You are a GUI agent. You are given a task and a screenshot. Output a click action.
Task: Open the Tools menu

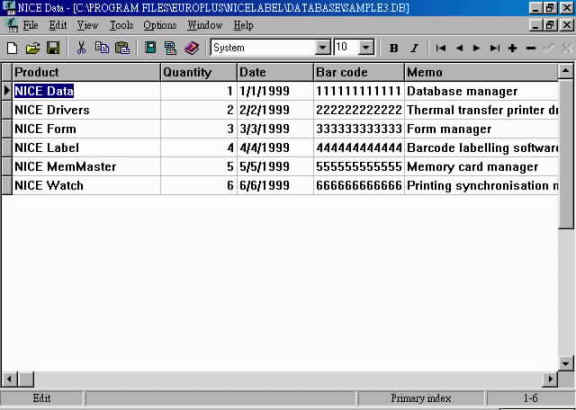[122, 25]
